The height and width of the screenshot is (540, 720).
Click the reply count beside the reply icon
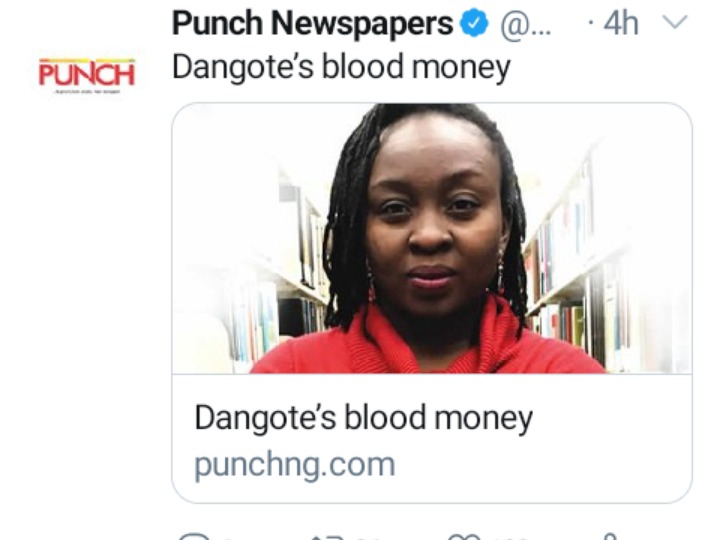(231, 538)
